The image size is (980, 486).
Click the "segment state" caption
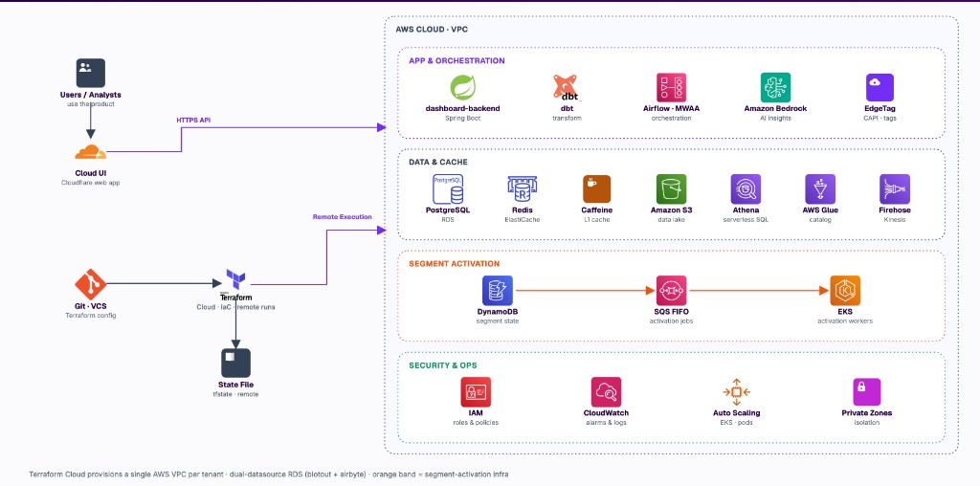click(498, 321)
